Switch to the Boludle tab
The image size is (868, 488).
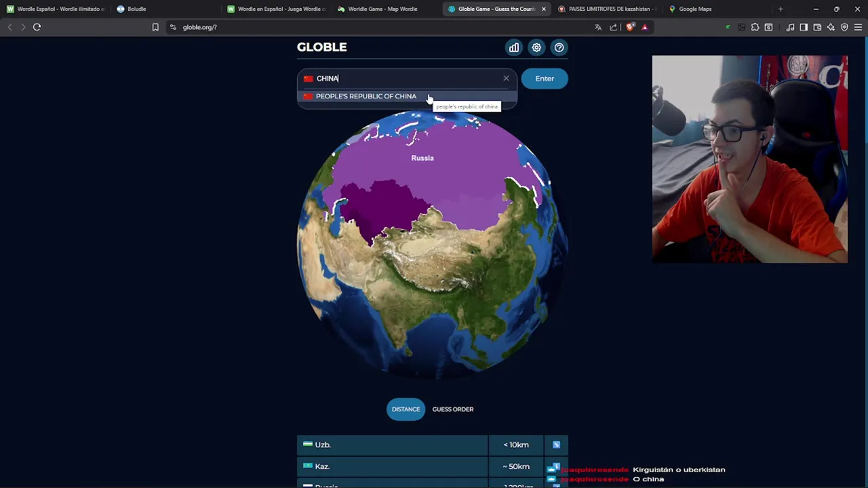pyautogui.click(x=166, y=9)
